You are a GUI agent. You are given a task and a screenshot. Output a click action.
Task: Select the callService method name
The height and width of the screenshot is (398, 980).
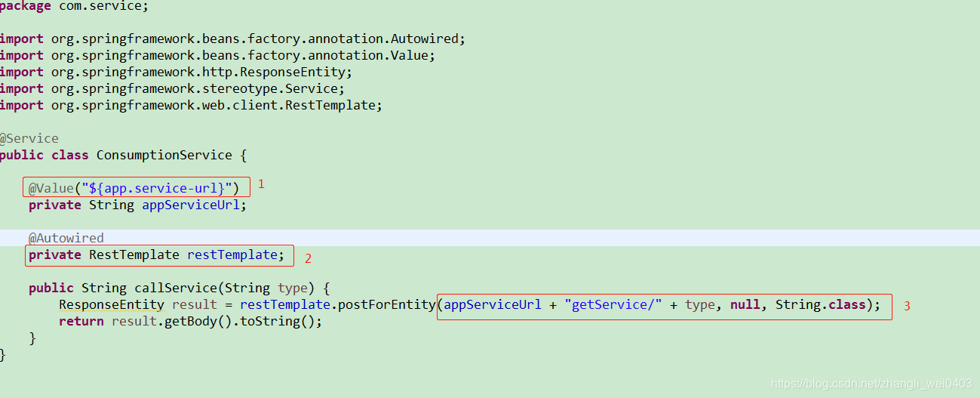pos(176,288)
